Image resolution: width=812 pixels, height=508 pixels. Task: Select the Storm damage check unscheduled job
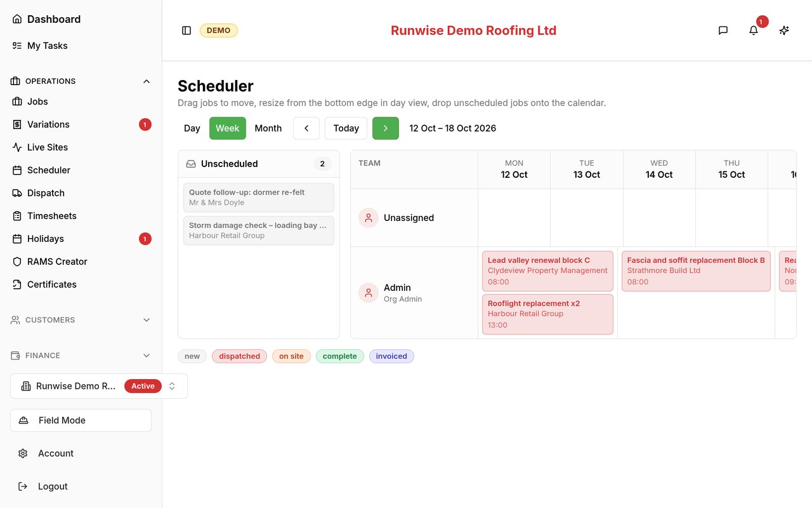point(259,231)
